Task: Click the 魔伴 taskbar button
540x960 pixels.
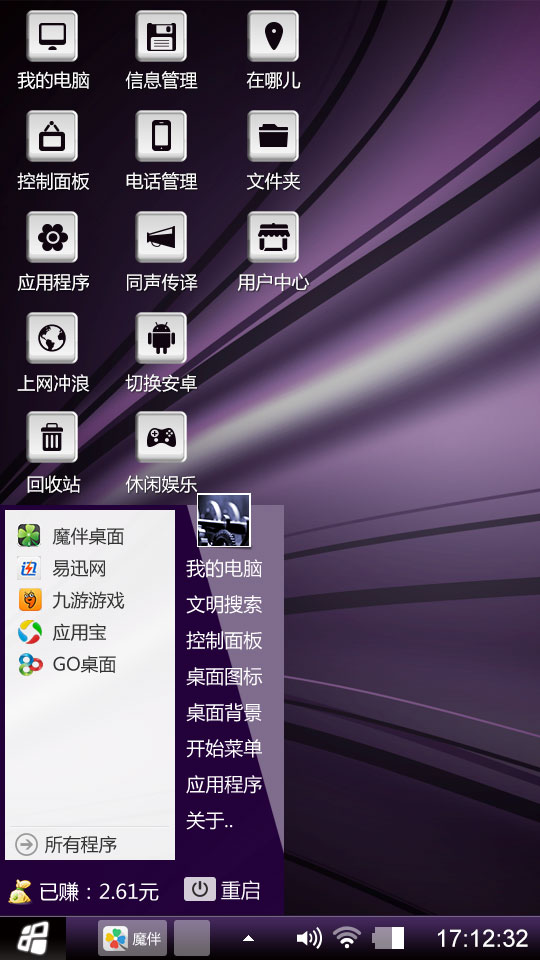Action: click(132, 938)
